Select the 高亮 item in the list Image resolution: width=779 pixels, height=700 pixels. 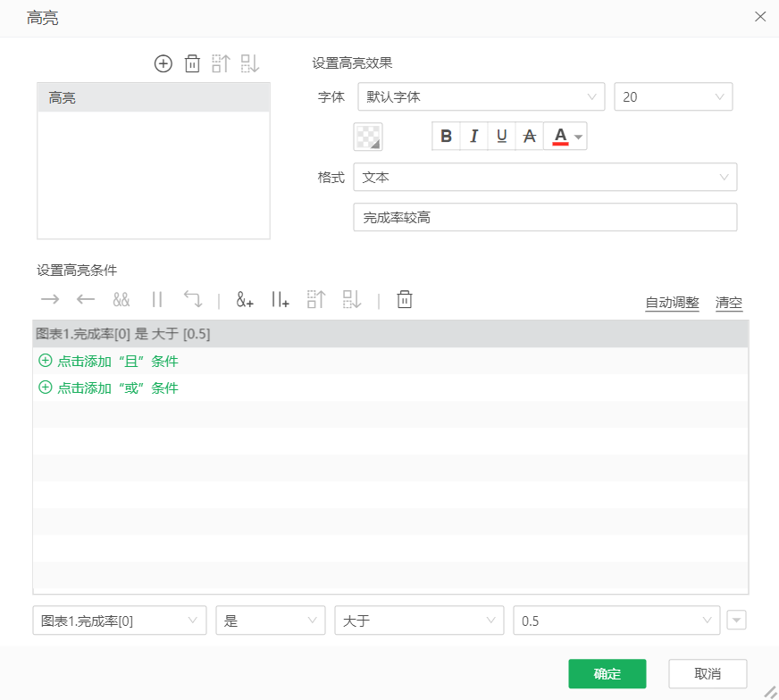tap(153, 98)
